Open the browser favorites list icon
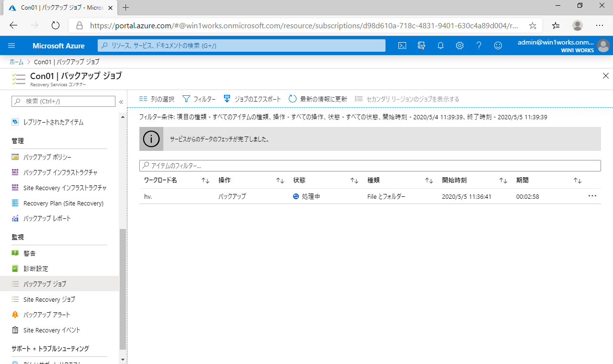 [x=556, y=25]
